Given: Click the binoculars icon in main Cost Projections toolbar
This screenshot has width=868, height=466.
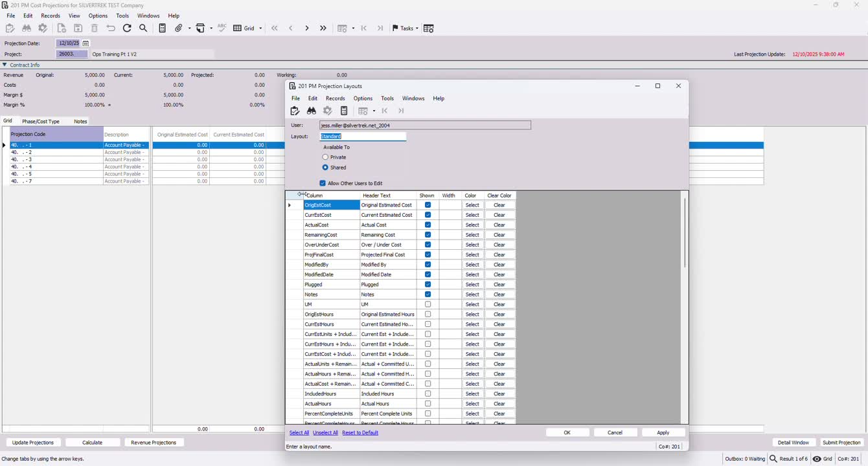Looking at the screenshot, I should point(27,28).
